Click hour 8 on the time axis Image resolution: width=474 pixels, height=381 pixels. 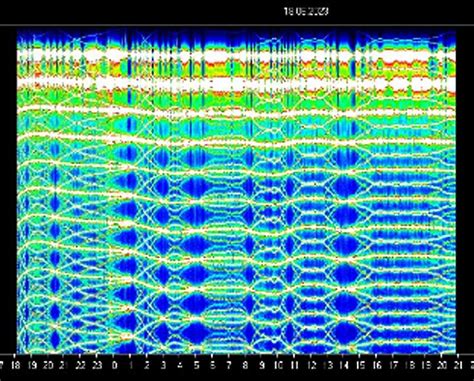(x=245, y=366)
